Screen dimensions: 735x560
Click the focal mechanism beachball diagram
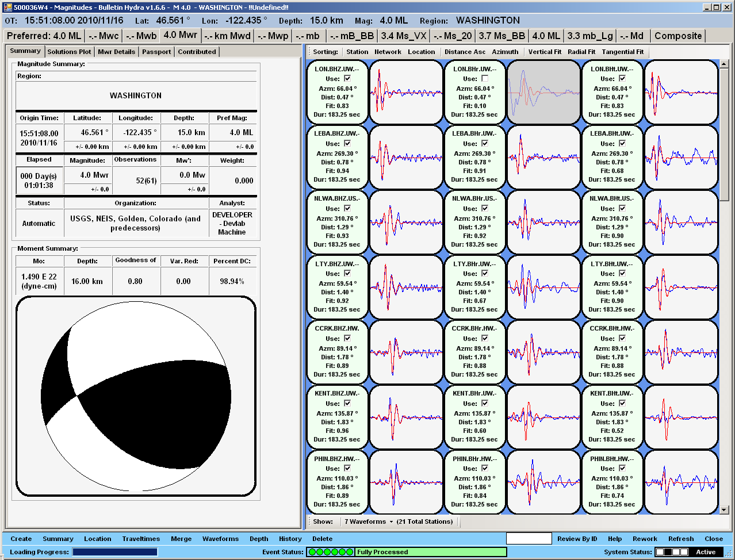[x=136, y=396]
